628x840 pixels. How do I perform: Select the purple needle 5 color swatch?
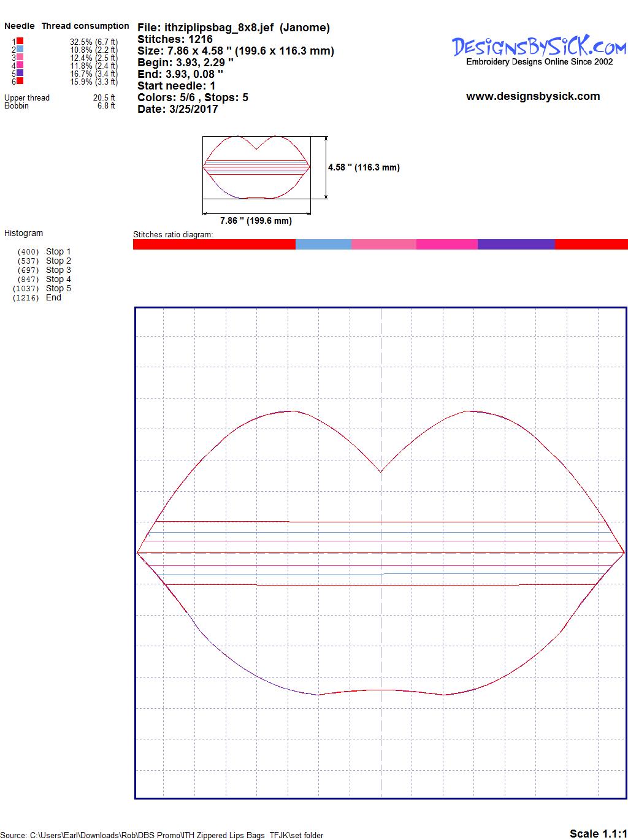point(20,73)
